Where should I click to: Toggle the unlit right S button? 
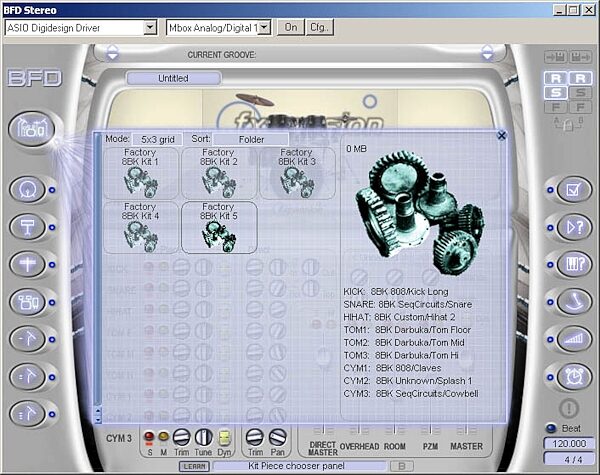point(580,92)
